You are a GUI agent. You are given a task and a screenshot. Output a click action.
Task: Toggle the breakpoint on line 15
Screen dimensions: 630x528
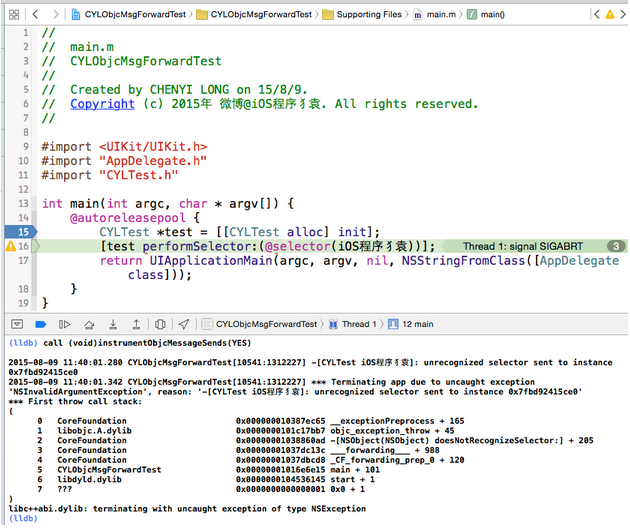19,231
